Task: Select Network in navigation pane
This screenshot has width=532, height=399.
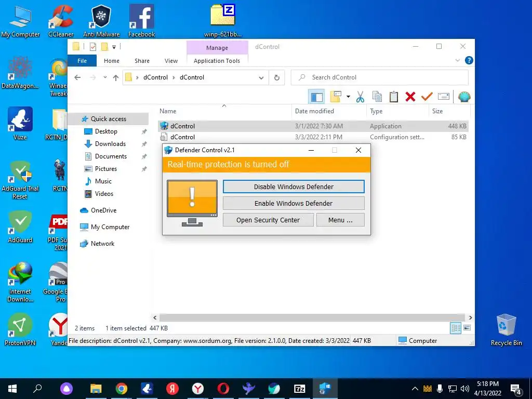Action: pos(102,244)
